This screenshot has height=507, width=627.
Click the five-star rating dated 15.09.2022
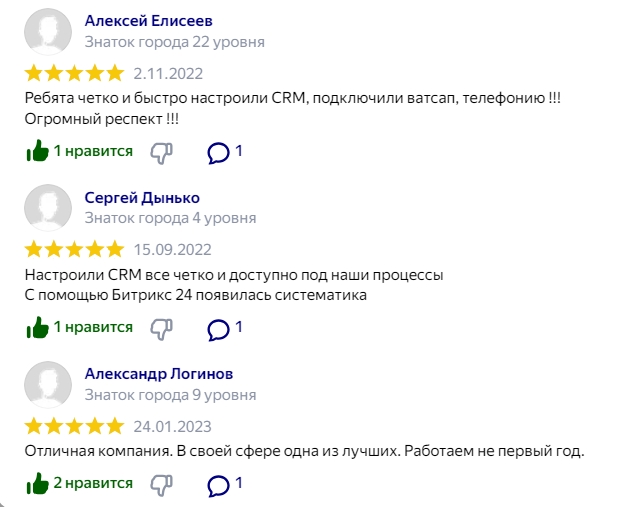pos(74,249)
